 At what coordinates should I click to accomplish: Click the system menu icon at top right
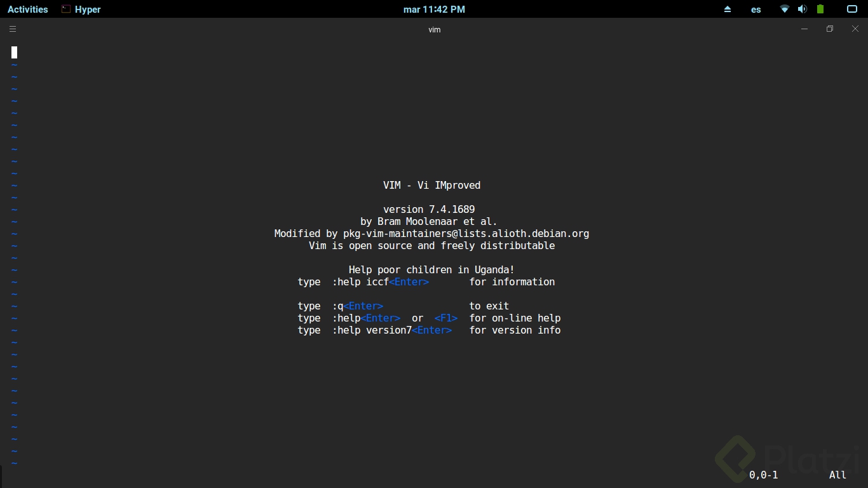pos(851,9)
